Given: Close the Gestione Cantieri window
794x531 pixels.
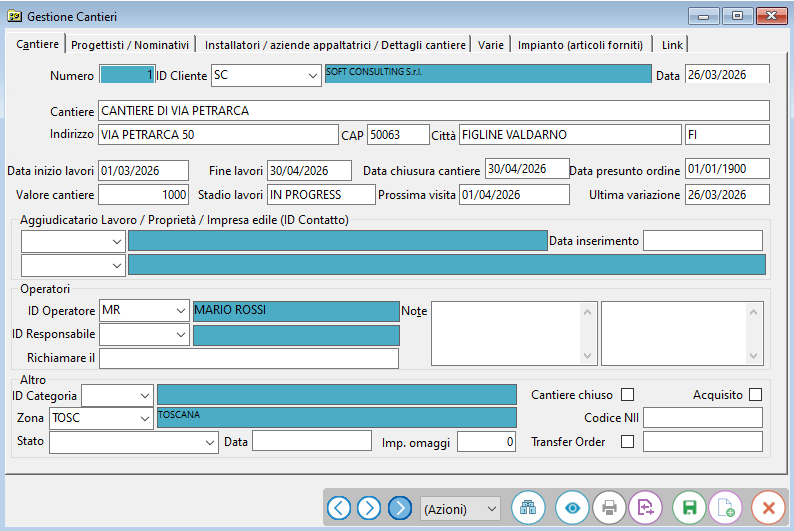Looking at the screenshot, I should click(x=771, y=16).
